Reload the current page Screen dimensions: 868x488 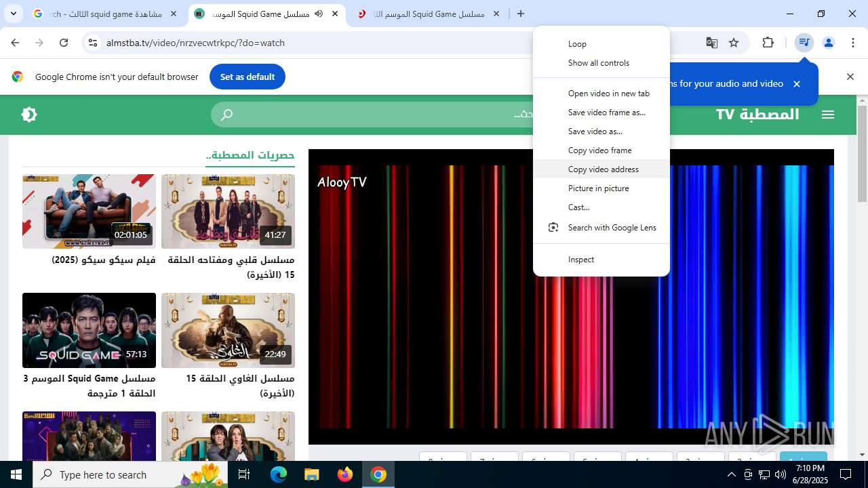point(64,43)
